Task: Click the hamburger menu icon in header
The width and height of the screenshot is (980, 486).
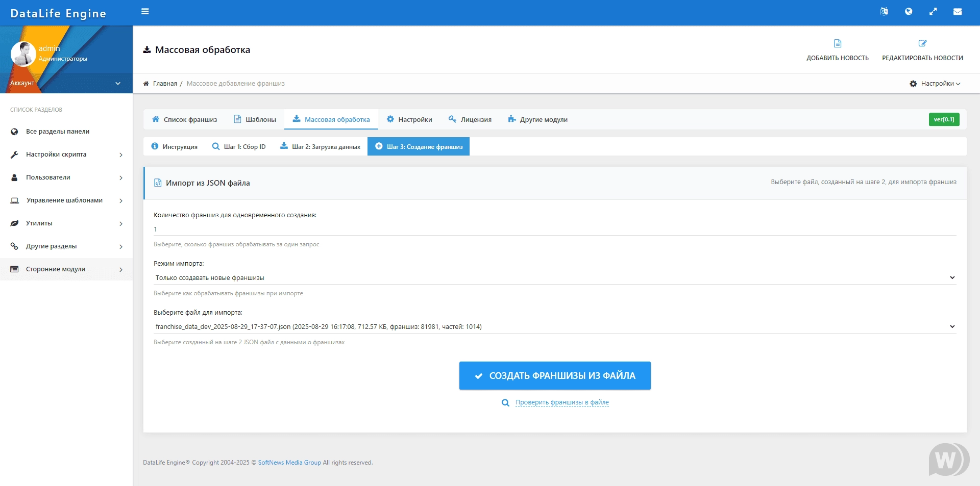Action: 145,12
